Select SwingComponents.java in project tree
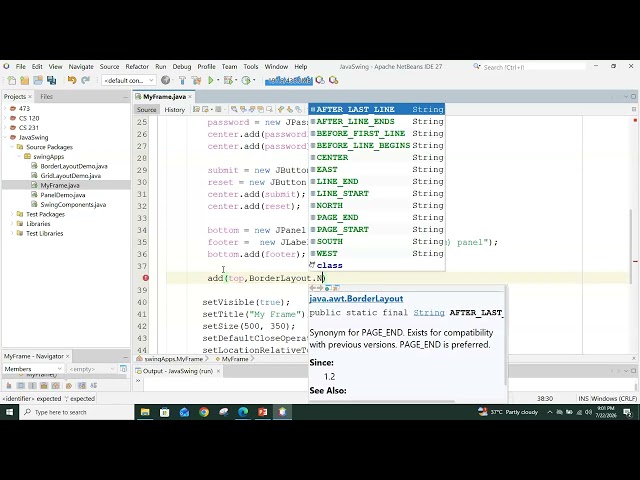 [x=73, y=204]
